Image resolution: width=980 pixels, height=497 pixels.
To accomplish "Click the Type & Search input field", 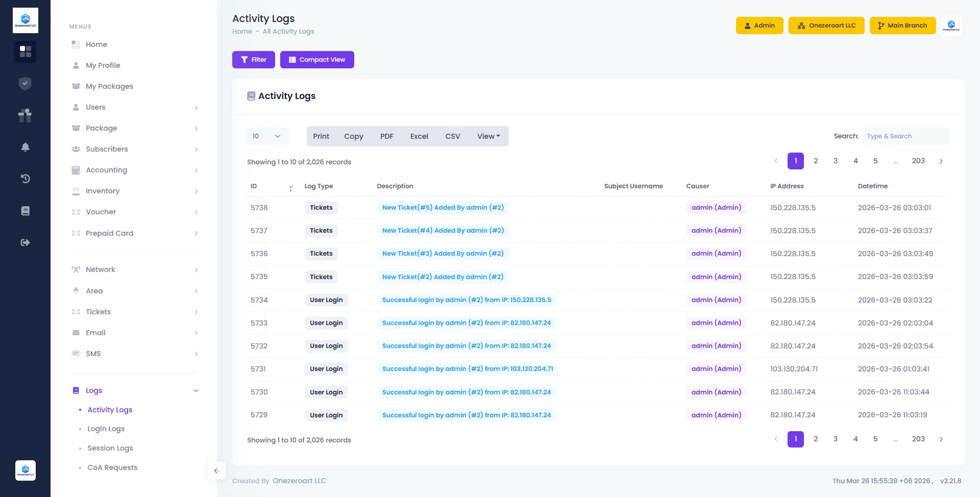I will tap(905, 136).
